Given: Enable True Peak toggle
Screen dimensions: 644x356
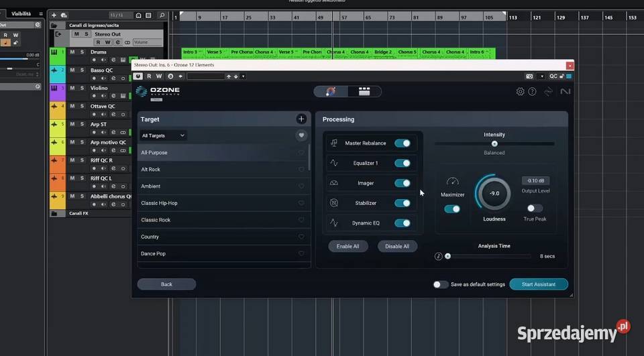Looking at the screenshot, I should [535, 209].
